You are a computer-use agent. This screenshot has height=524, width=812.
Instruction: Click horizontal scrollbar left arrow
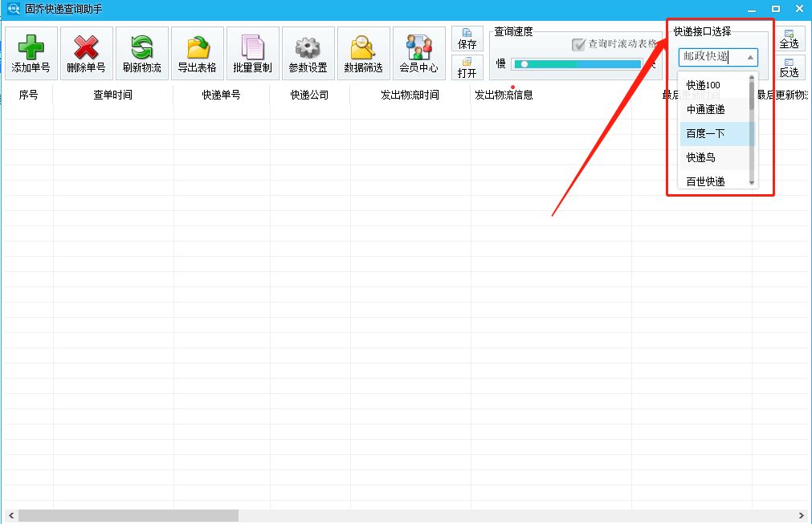(x=11, y=515)
